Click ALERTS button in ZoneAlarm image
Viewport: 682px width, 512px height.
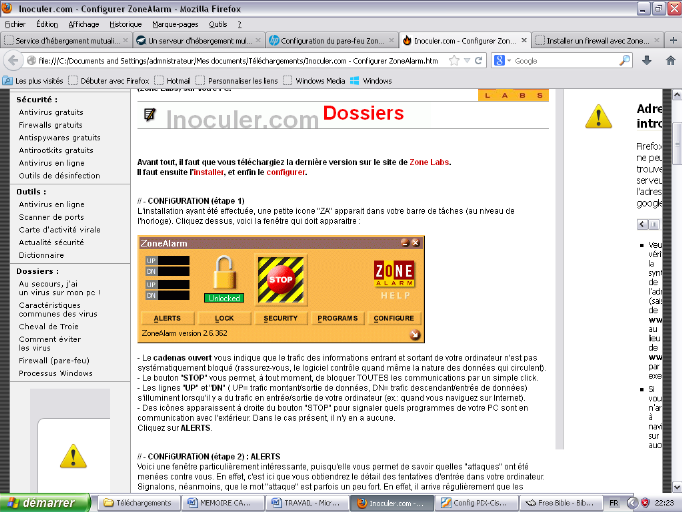click(x=167, y=318)
